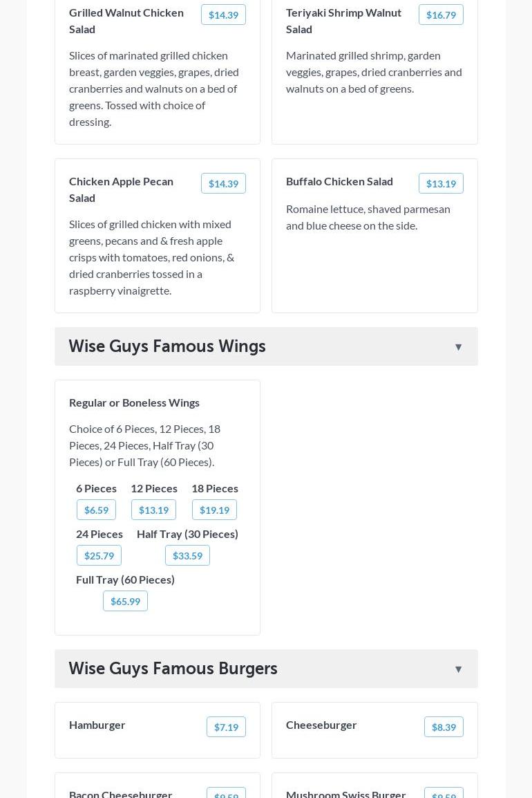Choose the $13.19 Buffalo Chicken Salad price
Image resolution: width=532 pixels, height=798 pixels.
coord(441,183)
